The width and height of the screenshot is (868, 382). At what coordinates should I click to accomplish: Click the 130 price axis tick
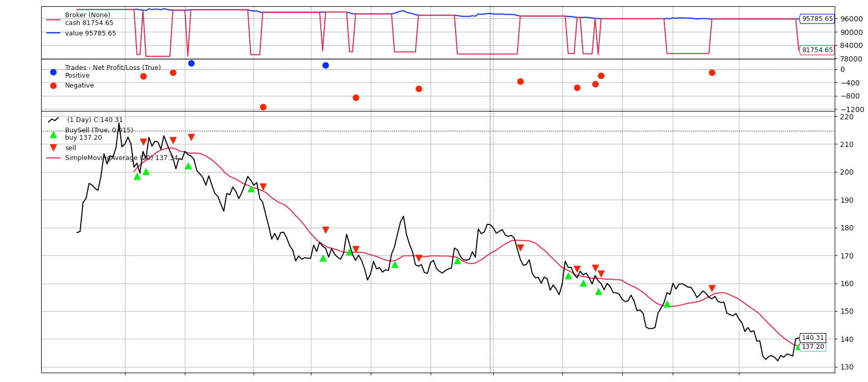847,367
